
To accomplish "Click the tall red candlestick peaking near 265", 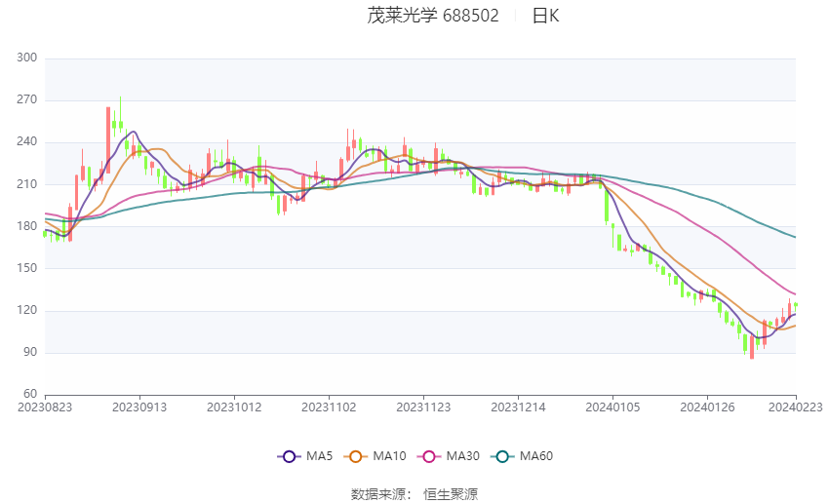I will pos(108,140).
